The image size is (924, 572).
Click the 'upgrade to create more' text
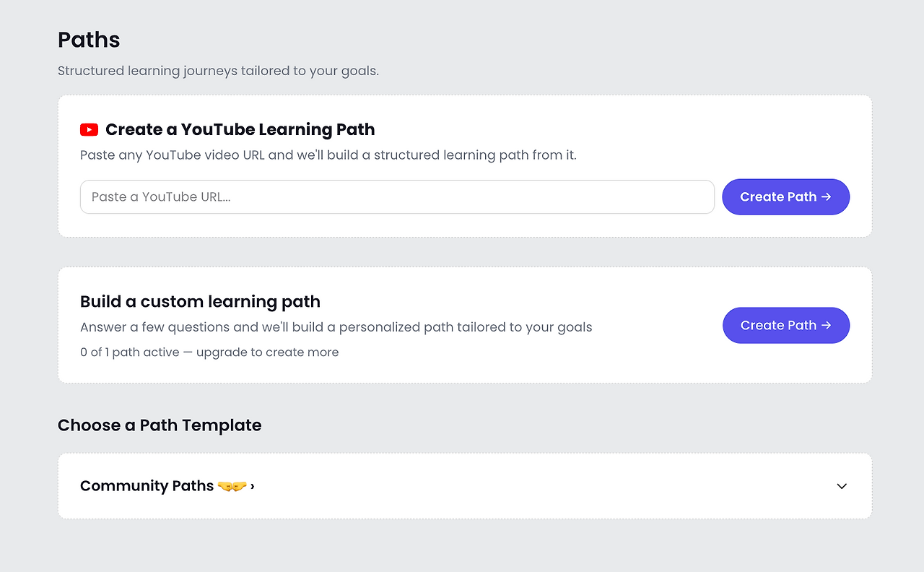[267, 352]
